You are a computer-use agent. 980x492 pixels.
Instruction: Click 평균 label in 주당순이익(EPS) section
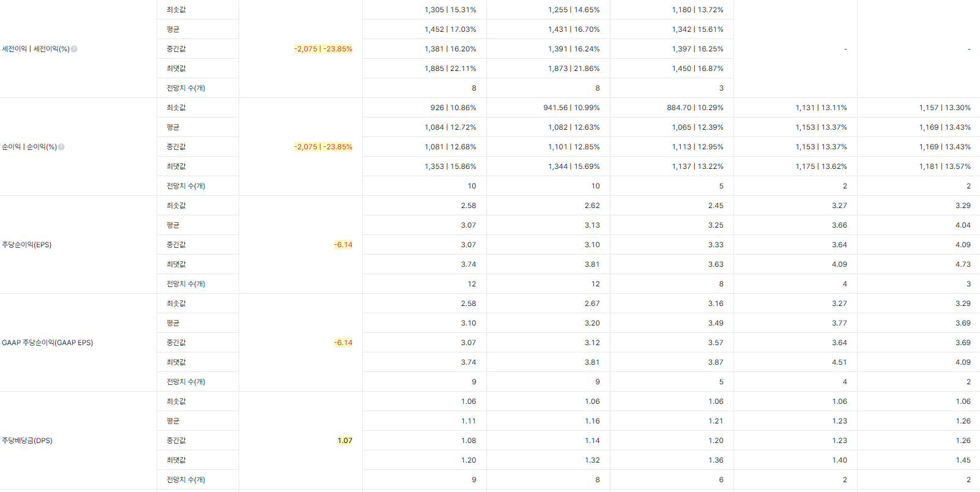point(173,225)
